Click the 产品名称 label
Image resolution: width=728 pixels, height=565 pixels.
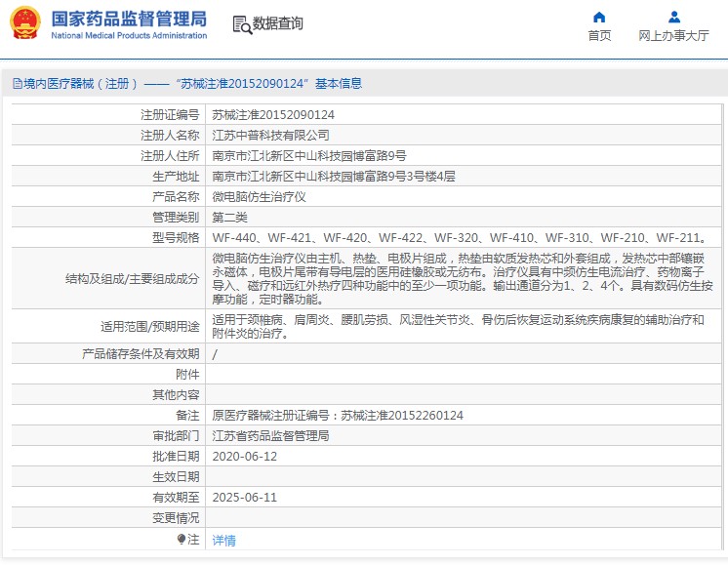click(176, 196)
